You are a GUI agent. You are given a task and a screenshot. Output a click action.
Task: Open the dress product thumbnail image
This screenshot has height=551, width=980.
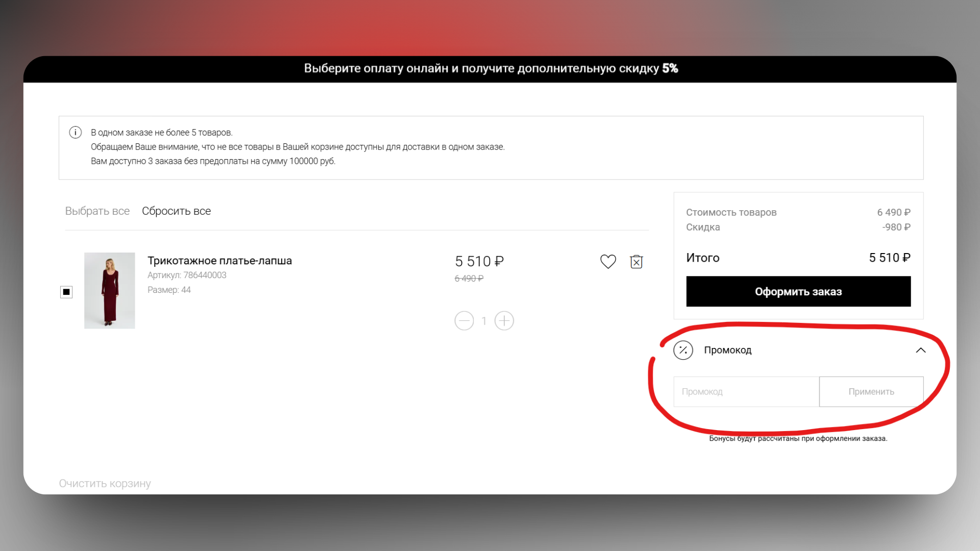pos(109,290)
